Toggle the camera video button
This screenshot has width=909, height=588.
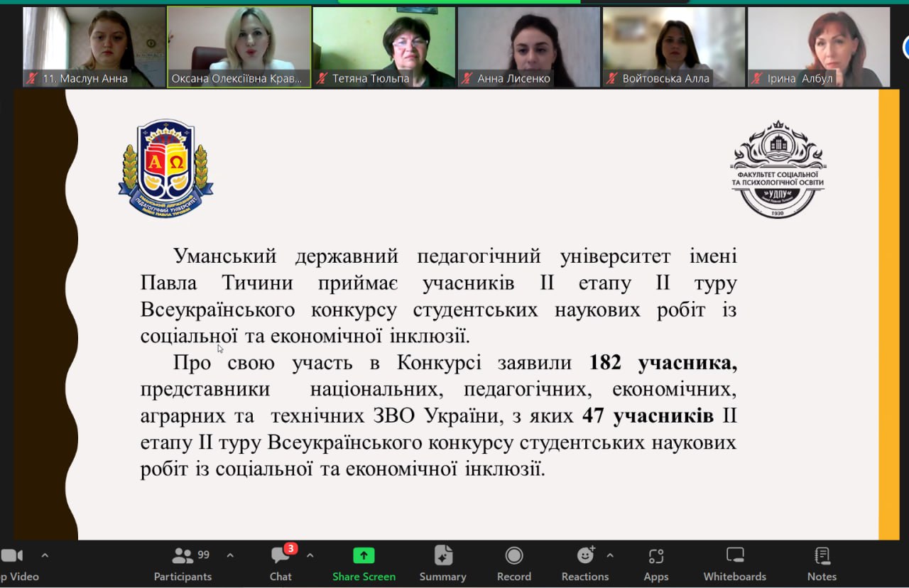pos(13,564)
